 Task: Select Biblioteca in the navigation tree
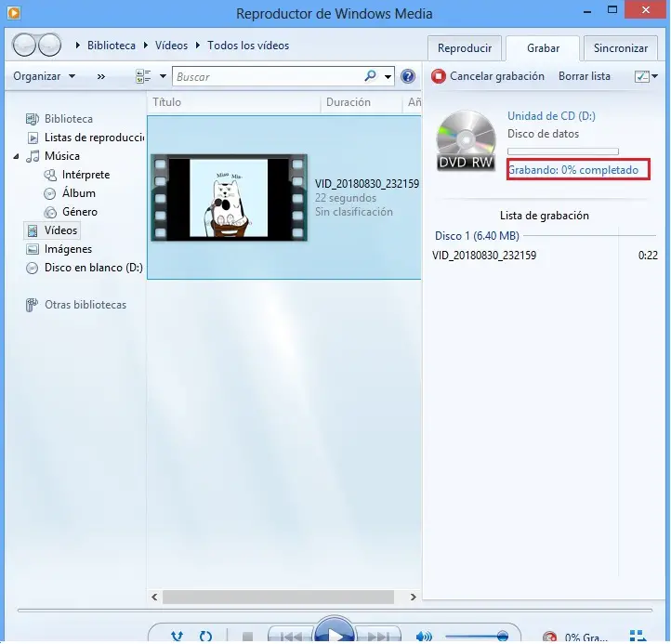click(69, 119)
